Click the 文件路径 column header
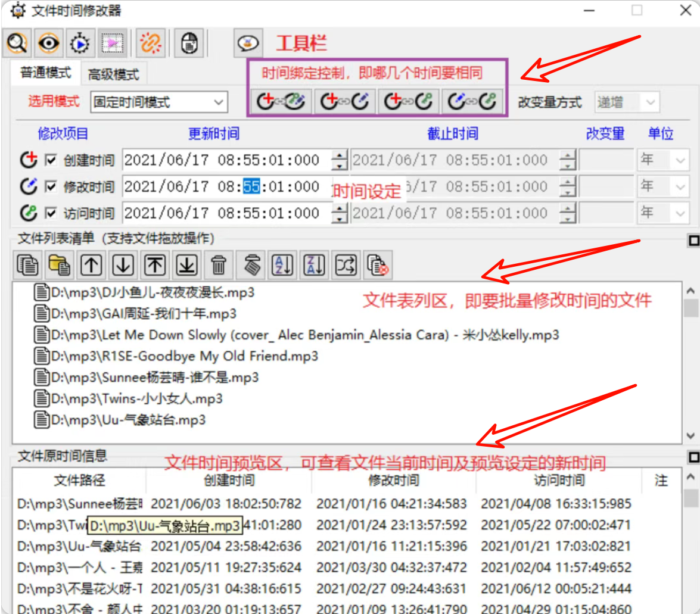This screenshot has width=700, height=614. pyautogui.click(x=79, y=481)
